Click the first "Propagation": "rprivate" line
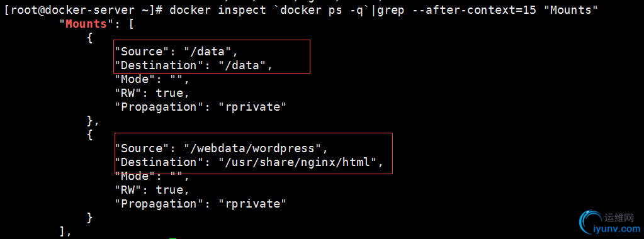This screenshot has height=239, width=644. [x=200, y=107]
